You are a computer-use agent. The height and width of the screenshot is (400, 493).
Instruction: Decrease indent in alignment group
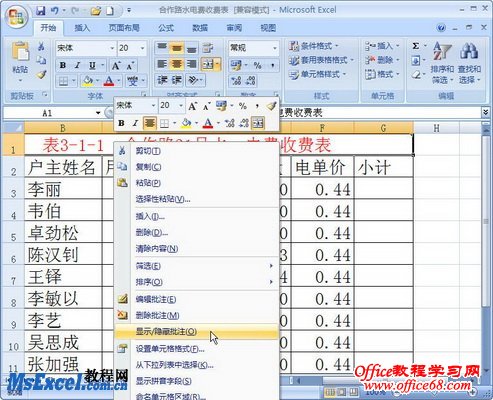click(162, 80)
